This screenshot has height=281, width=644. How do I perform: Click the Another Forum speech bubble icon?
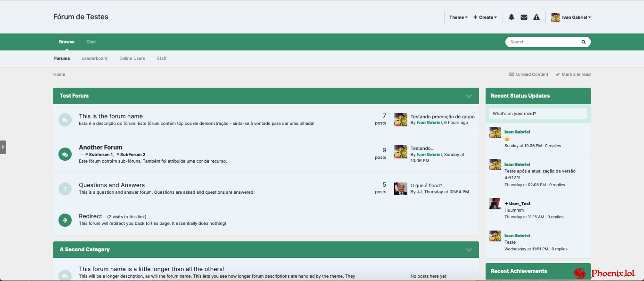tap(65, 154)
